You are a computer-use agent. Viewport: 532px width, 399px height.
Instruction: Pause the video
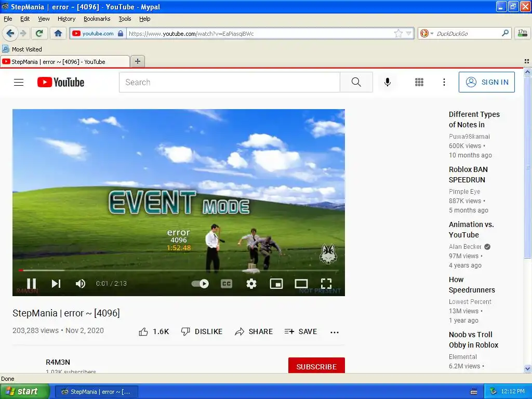click(x=32, y=283)
